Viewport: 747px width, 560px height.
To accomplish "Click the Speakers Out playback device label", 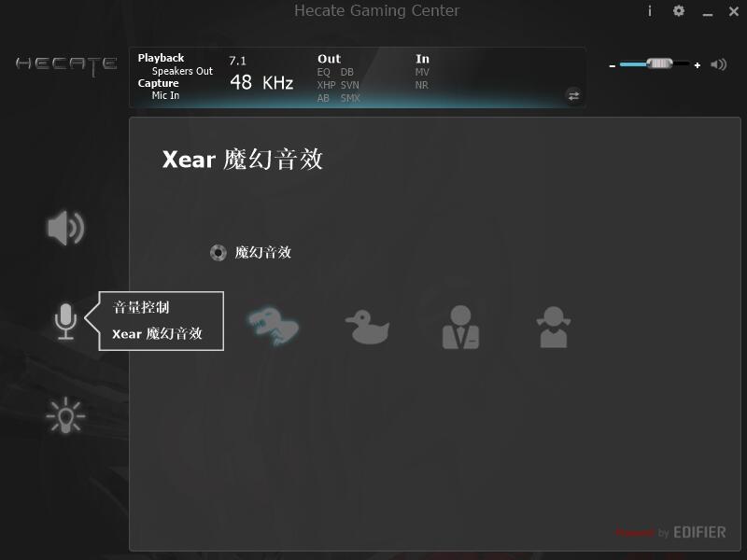I will 182,71.
